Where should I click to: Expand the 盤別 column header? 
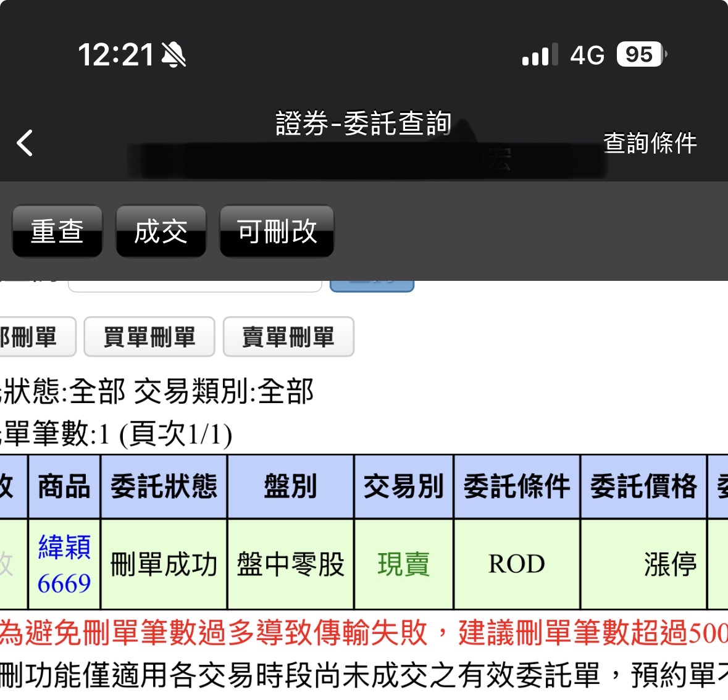pos(290,486)
